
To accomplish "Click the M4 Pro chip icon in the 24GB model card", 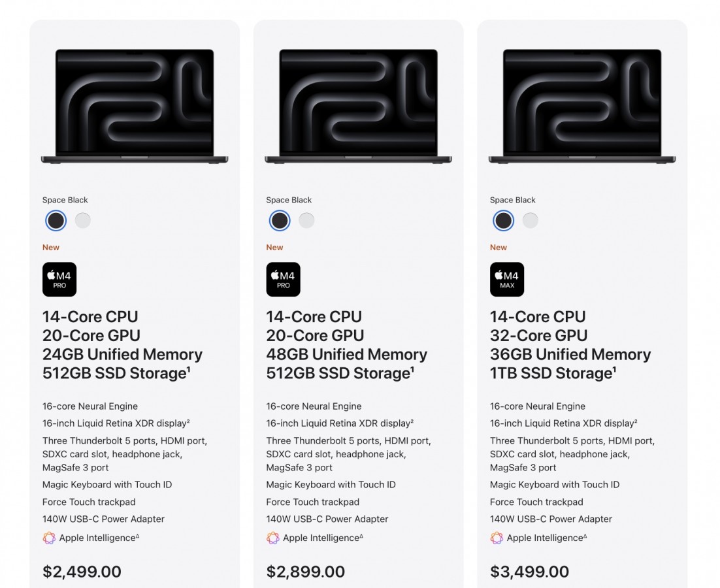I will (59, 280).
